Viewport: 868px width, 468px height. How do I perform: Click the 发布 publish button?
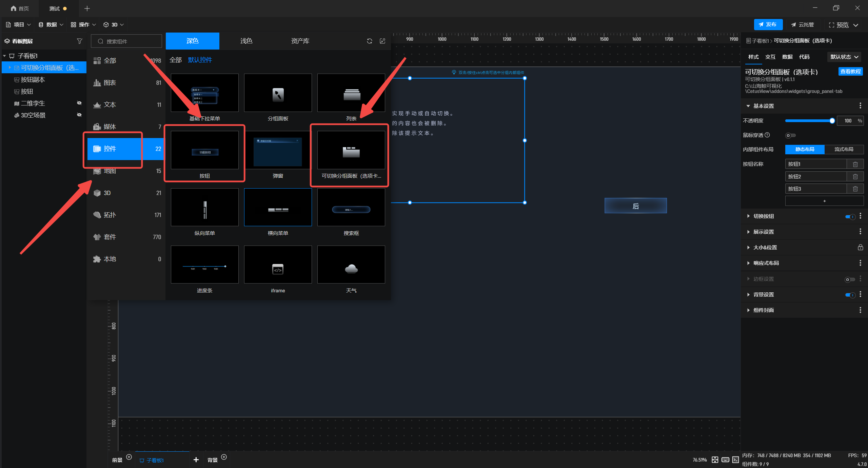tap(768, 24)
